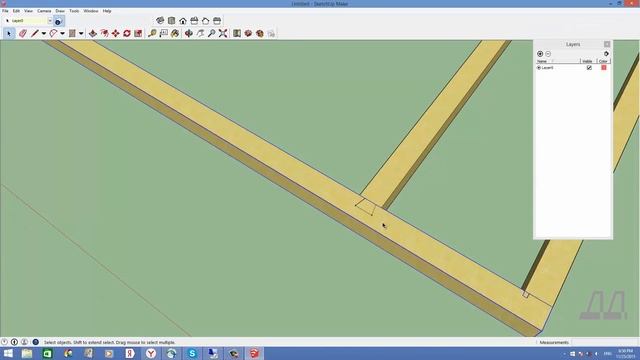Select the Move tool

[x=116, y=33]
